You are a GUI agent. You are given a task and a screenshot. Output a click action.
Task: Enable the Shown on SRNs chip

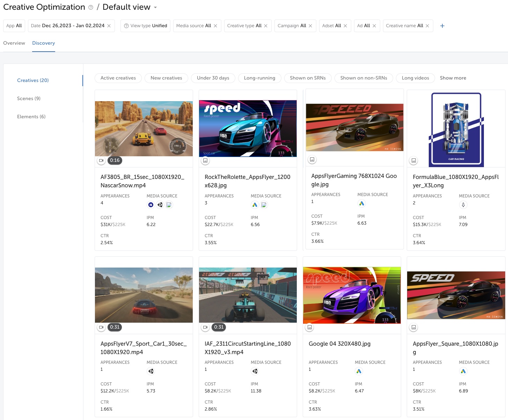pyautogui.click(x=308, y=78)
